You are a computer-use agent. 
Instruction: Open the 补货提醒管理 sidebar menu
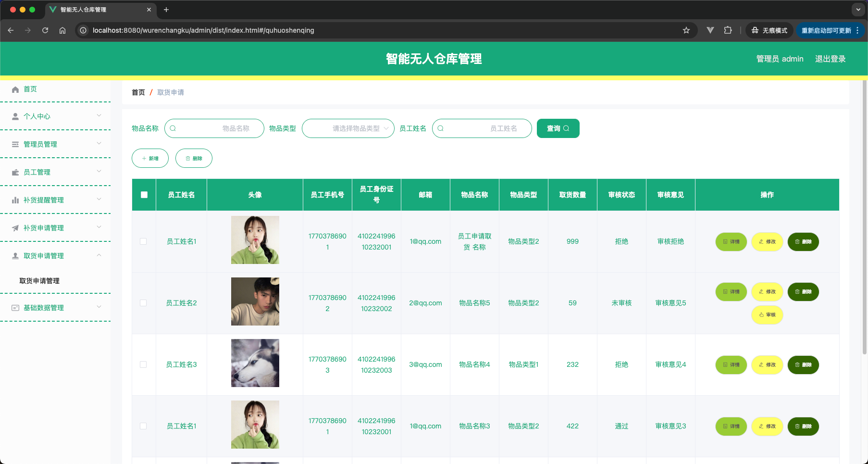(55, 200)
